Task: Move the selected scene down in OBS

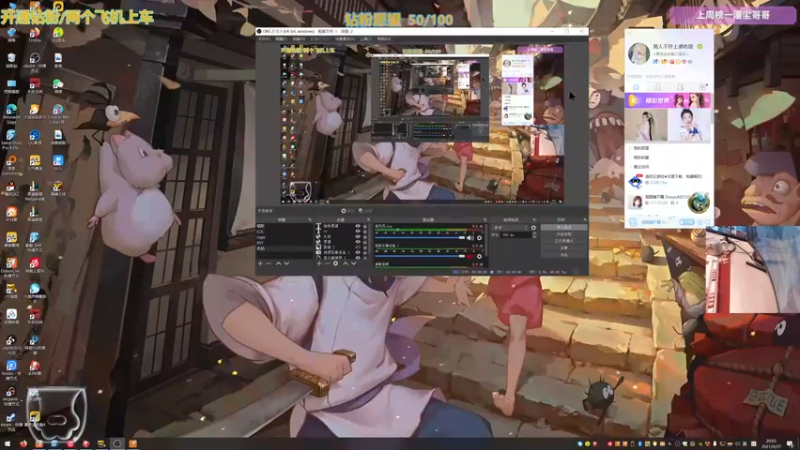Action: point(287,263)
